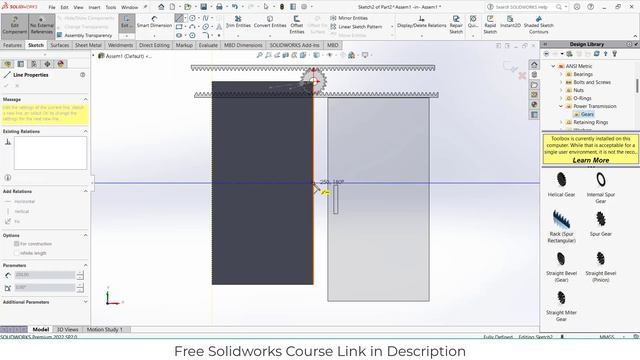This screenshot has height=360, width=640.
Task: Collapse the ANSI Metric tree node
Action: [x=553, y=66]
